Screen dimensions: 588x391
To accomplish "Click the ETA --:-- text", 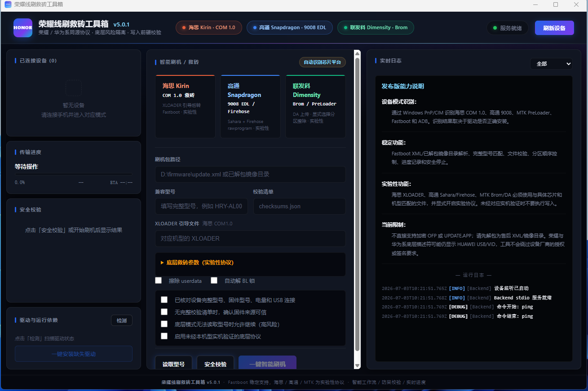I will (x=121, y=183).
